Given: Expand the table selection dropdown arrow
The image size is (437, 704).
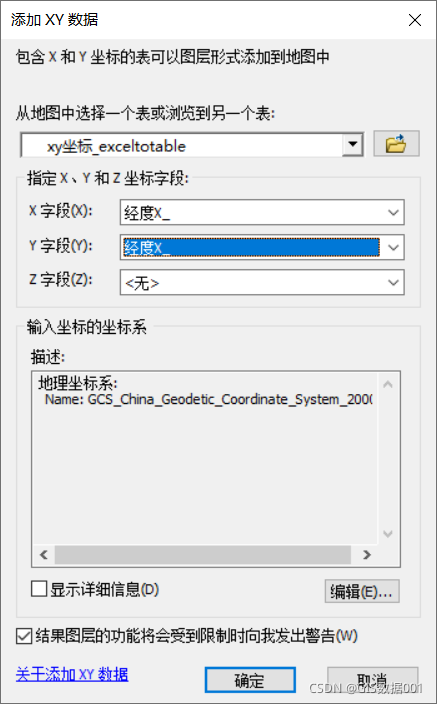Looking at the screenshot, I should pos(353,145).
